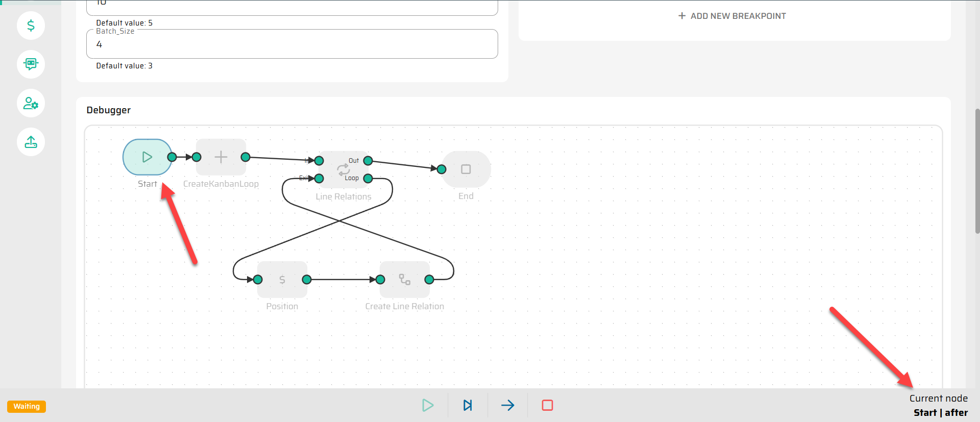Image resolution: width=980 pixels, height=422 pixels.
Task: Open the chatbot sidebar icon
Action: pos(31,64)
